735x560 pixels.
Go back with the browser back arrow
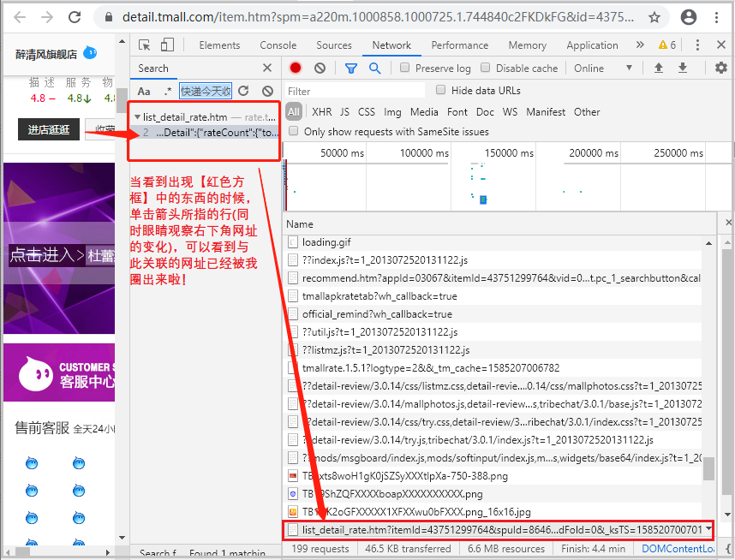pyautogui.click(x=20, y=17)
